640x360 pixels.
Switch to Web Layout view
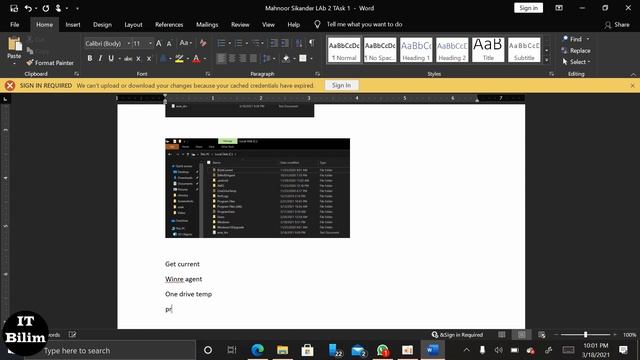click(x=542, y=335)
